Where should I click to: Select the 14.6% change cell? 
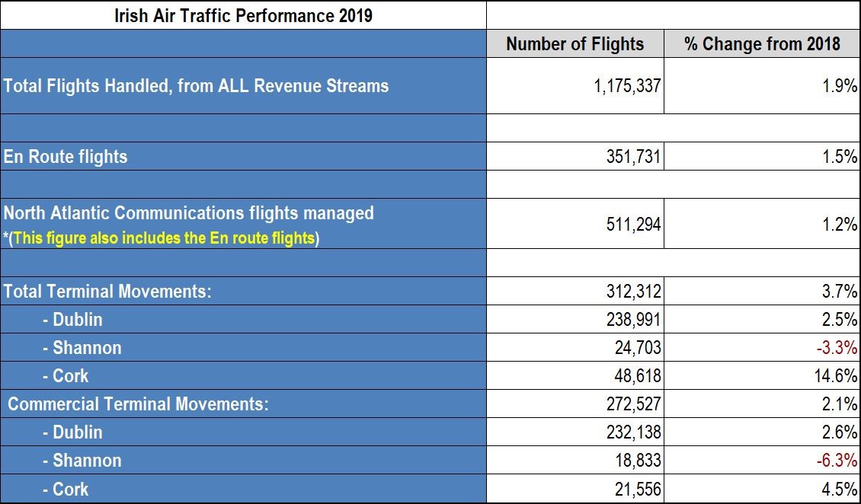(762, 375)
